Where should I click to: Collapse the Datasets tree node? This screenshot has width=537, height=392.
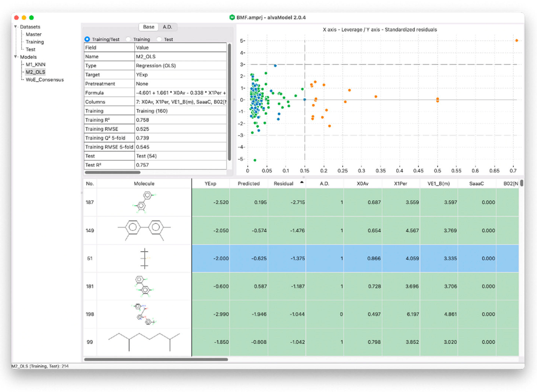16,27
